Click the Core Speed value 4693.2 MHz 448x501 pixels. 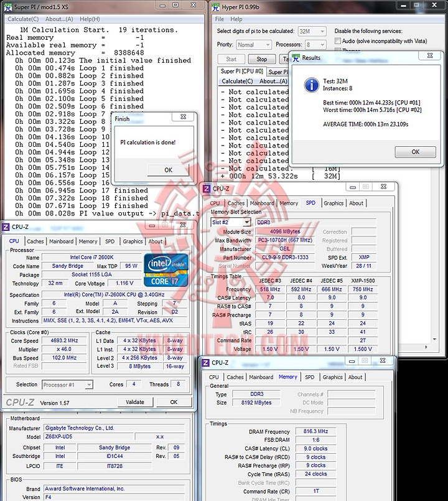[64, 341]
